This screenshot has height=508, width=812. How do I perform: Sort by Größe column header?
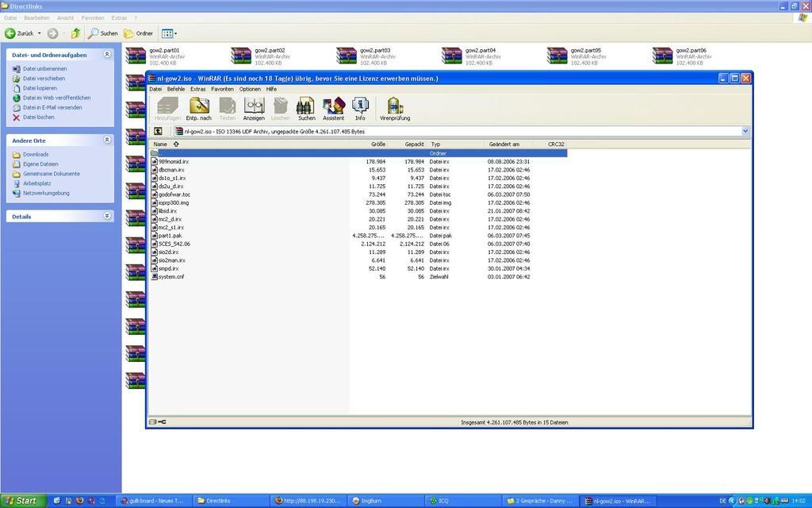coord(368,144)
